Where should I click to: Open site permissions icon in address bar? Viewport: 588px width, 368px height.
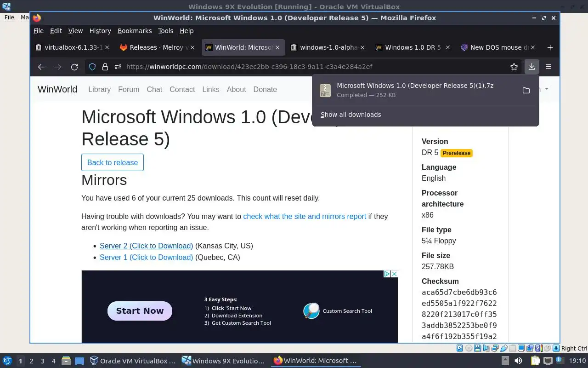pyautogui.click(x=118, y=67)
